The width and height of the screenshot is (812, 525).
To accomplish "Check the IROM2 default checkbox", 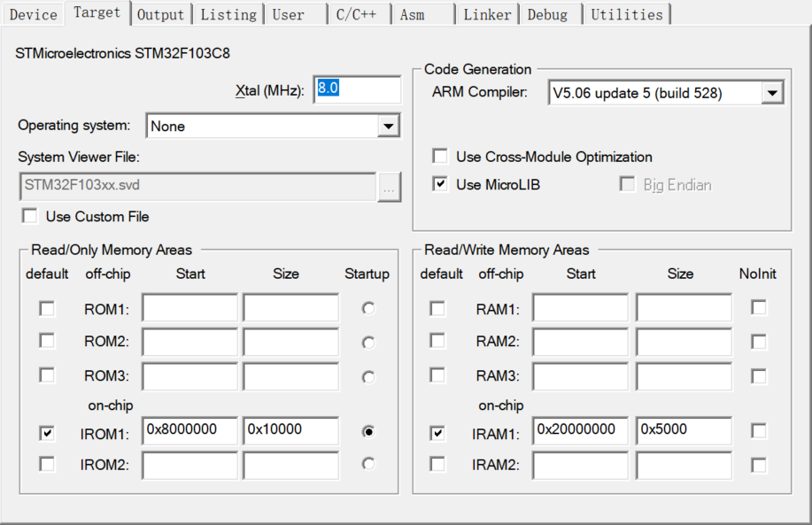I will click(x=47, y=464).
